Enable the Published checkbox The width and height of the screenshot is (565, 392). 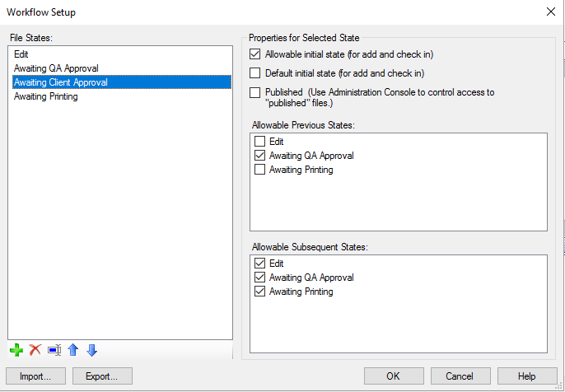[254, 92]
